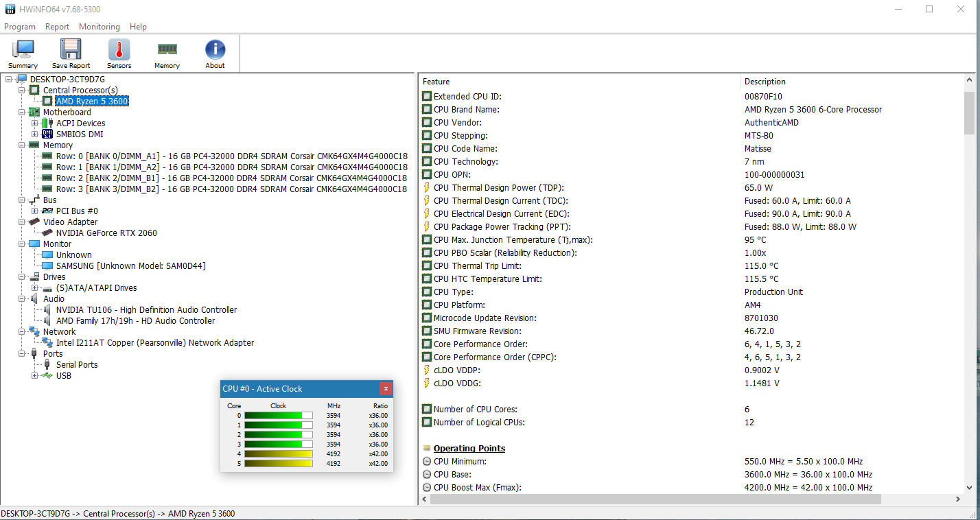Select the Intel I211AT Network Adapter entry

[x=154, y=343]
